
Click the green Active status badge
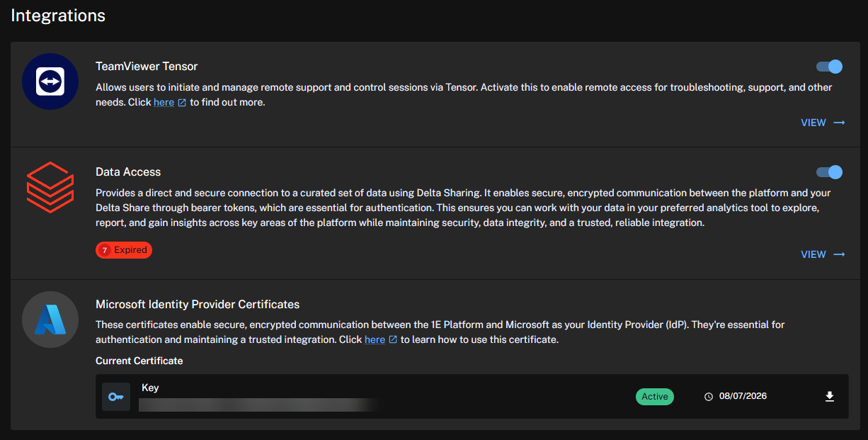(x=654, y=397)
